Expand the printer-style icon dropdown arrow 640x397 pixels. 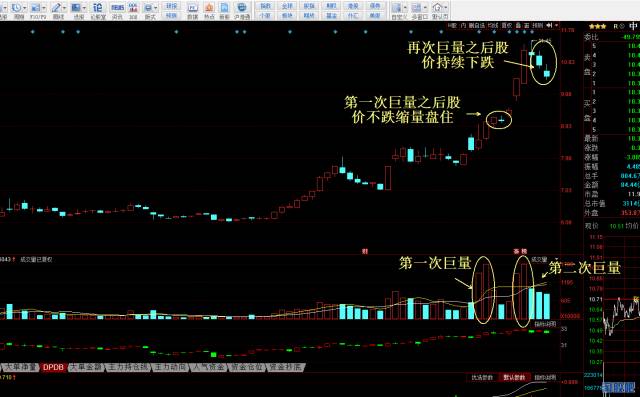coord(156,8)
